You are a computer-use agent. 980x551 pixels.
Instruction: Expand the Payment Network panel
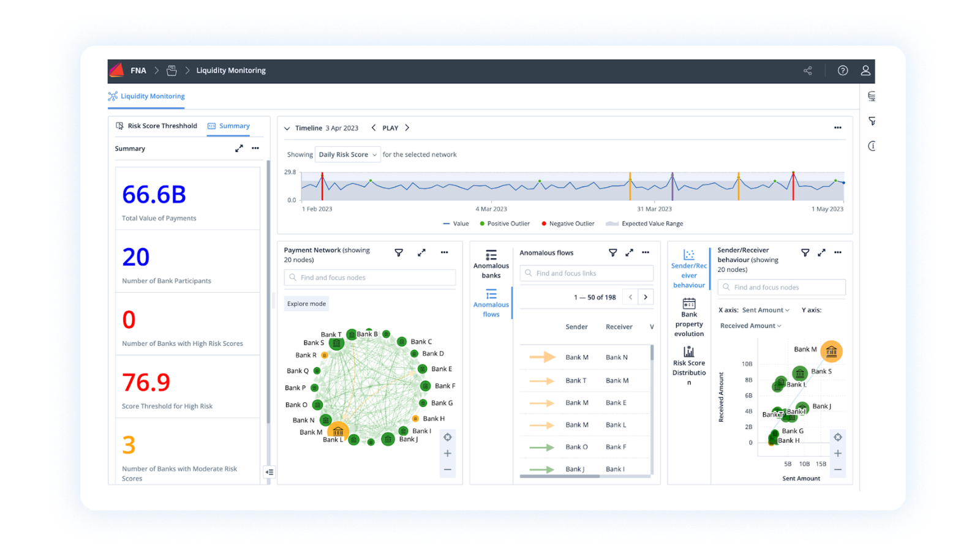tap(421, 252)
